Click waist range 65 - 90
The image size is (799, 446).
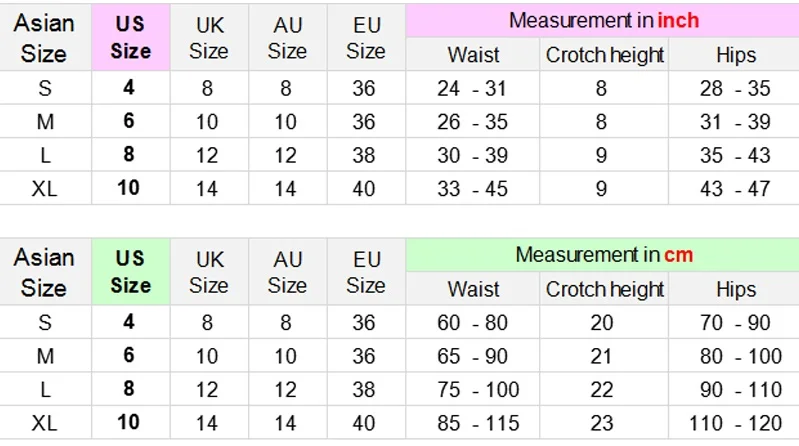[x=472, y=356]
